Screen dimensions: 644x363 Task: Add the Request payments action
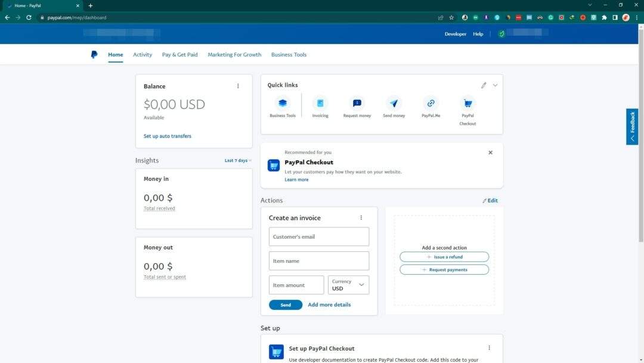coord(444,270)
